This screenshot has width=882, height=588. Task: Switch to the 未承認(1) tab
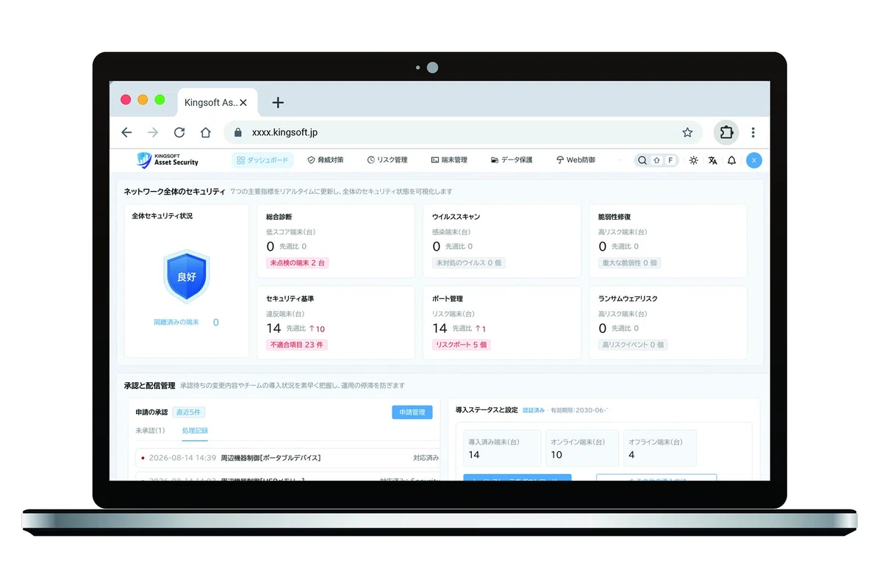(x=150, y=431)
